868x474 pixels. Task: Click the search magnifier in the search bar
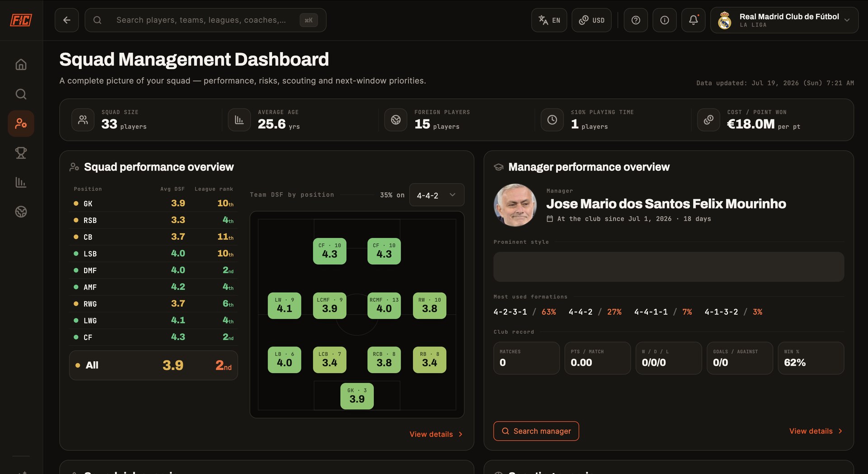97,20
